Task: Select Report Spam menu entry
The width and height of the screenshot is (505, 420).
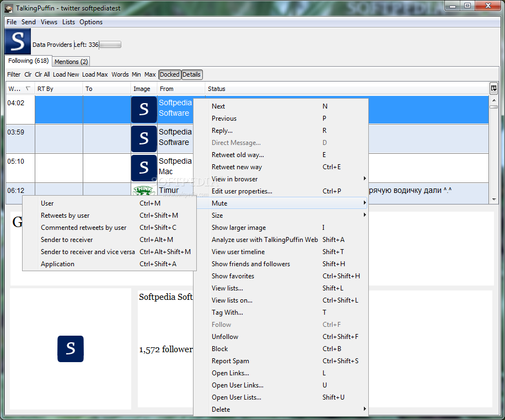Action: point(281,361)
